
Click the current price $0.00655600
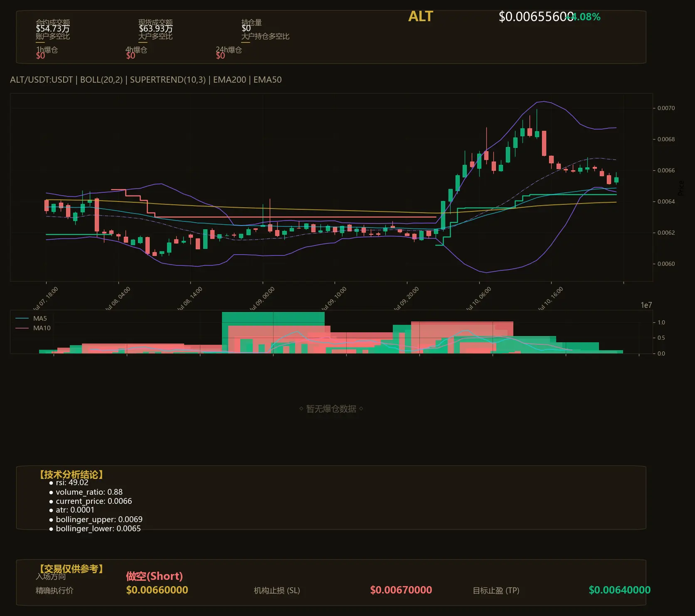(x=536, y=17)
